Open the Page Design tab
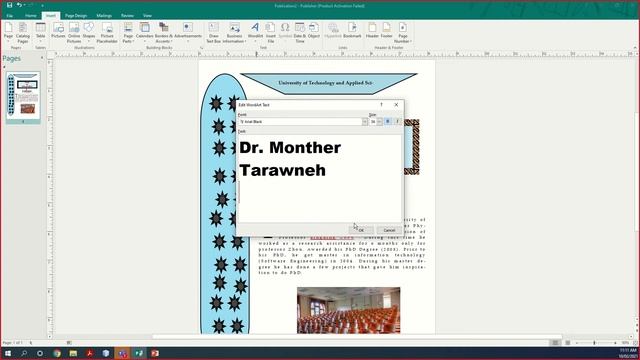 (76, 16)
